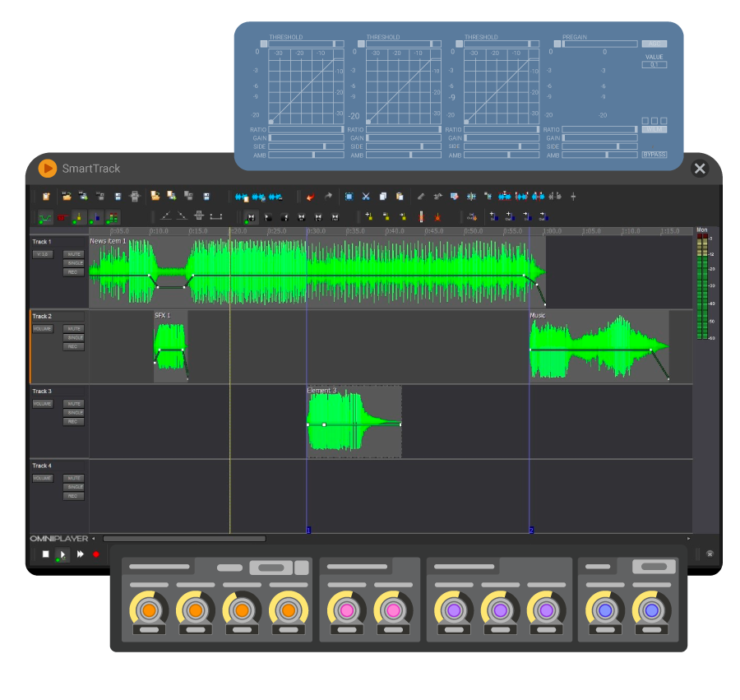Adjust the first compressor THRESHOLD slider
The width and height of the screenshot is (740, 700).
(x=307, y=44)
